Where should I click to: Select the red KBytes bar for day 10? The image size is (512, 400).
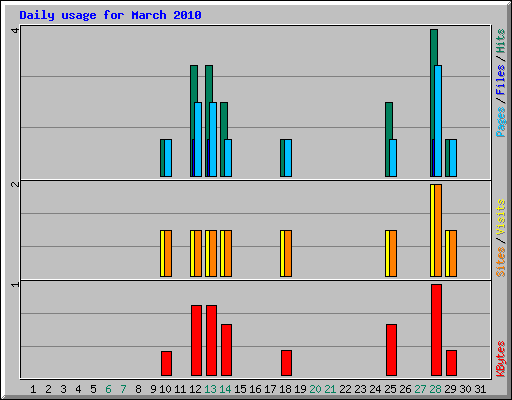point(166,363)
